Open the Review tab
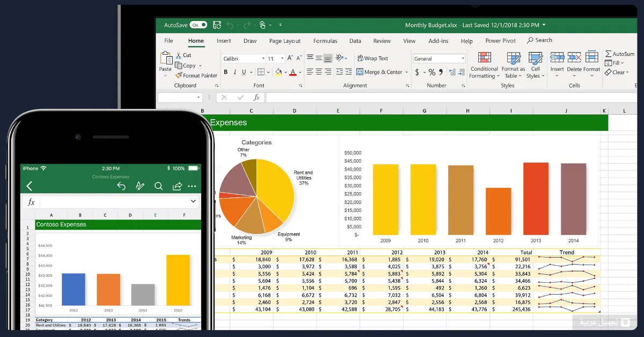The height and width of the screenshot is (337, 644). 382,41
